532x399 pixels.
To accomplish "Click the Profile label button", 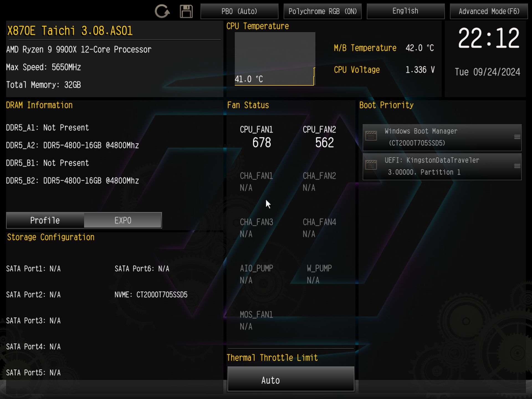I will click(45, 221).
